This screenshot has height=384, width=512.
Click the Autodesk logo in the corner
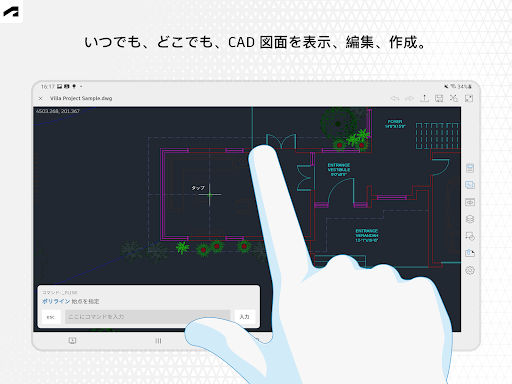pyautogui.click(x=11, y=11)
